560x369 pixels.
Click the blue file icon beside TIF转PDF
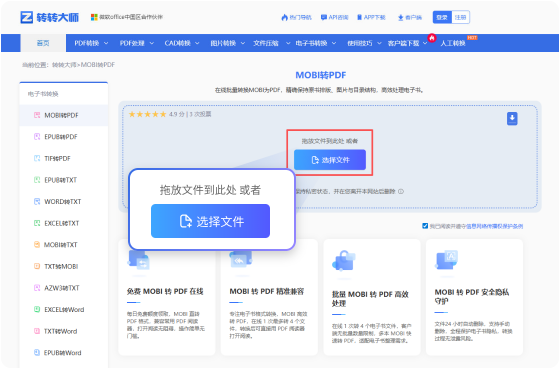[37, 158]
